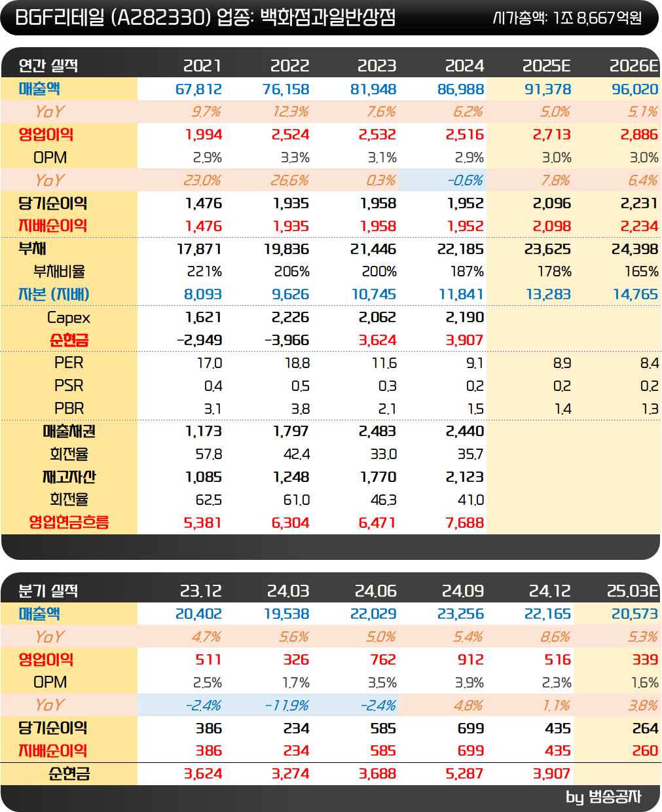Image resolution: width=662 pixels, height=812 pixels.
Task: Click the annual 영업이익 row label
Action: [46, 134]
